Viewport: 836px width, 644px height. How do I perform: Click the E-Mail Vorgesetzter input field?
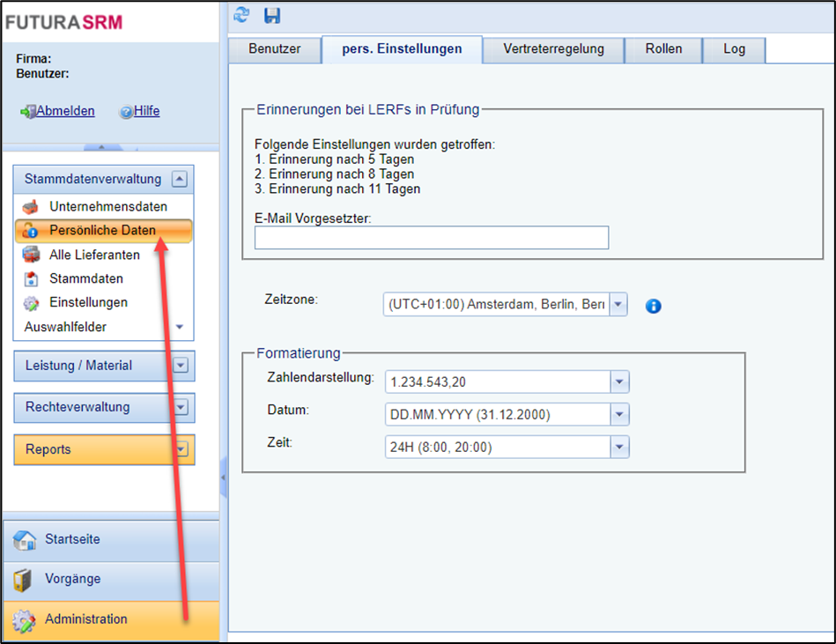[x=432, y=238]
